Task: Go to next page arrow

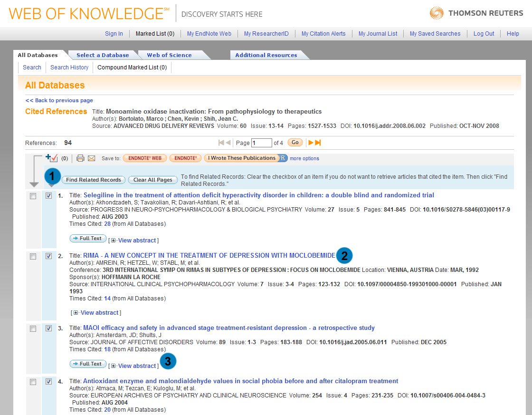Action: (311, 143)
